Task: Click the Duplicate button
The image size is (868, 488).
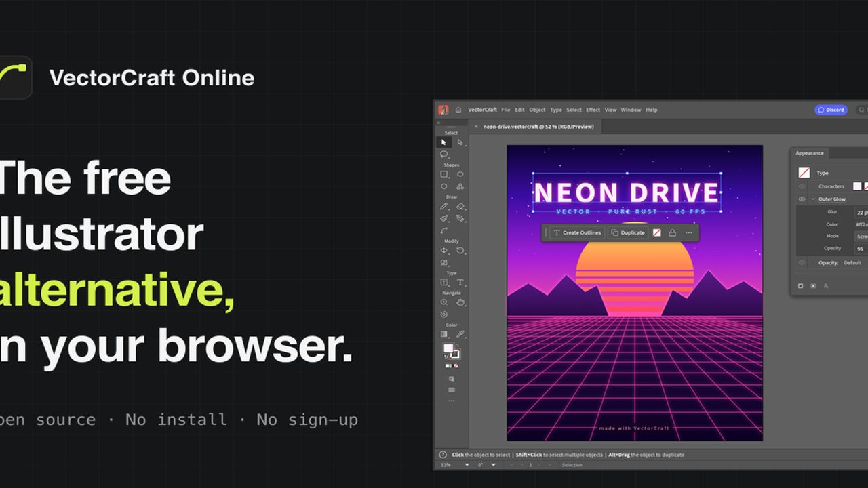Action: (x=627, y=232)
